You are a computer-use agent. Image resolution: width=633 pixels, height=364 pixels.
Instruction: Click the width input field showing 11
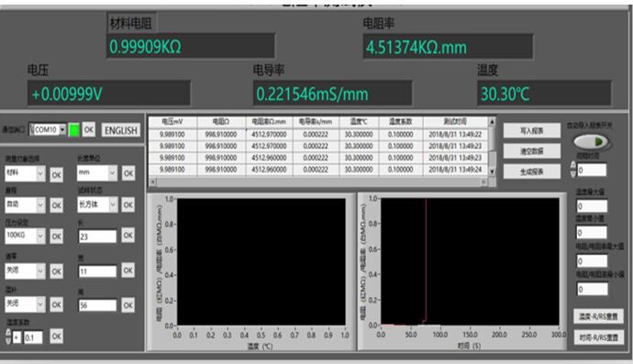click(97, 271)
